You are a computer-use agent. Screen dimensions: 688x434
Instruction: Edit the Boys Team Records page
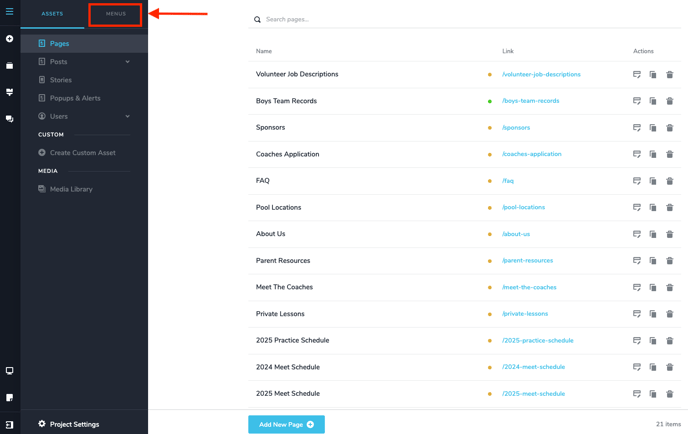point(637,101)
